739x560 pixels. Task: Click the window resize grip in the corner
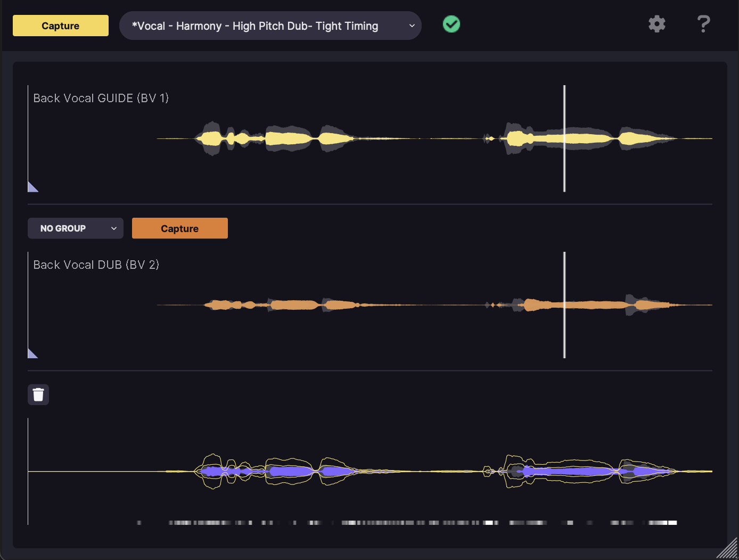(728, 549)
